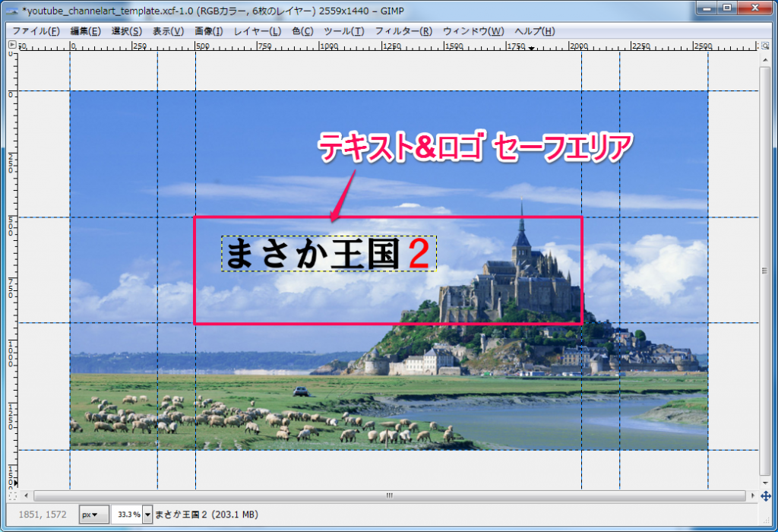The width and height of the screenshot is (778, 532).
Task: Open the 表示(V) menu
Action: pyautogui.click(x=168, y=31)
